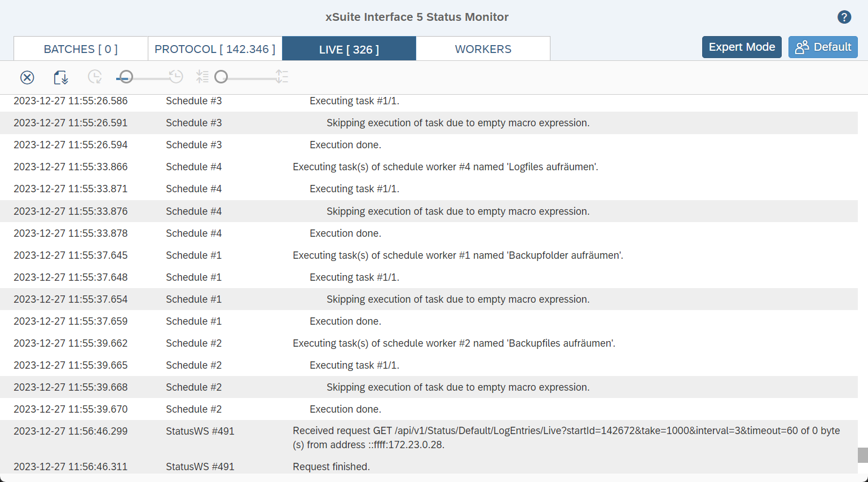Click the history retention clock icon
868x482 pixels.
pos(175,77)
